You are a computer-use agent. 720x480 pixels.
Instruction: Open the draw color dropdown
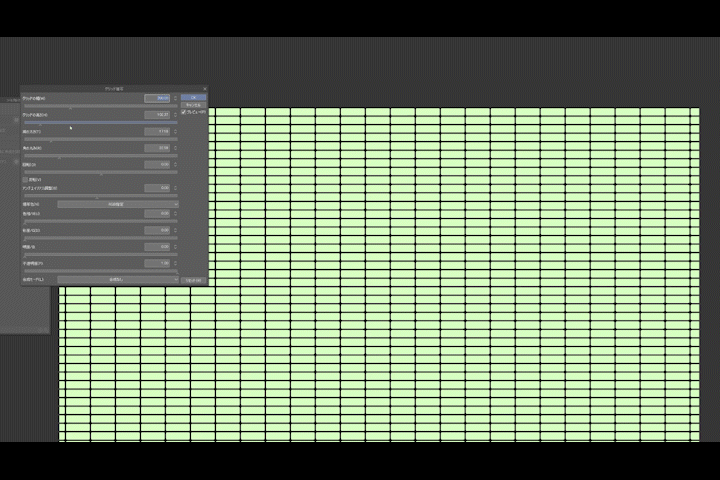tap(118, 204)
